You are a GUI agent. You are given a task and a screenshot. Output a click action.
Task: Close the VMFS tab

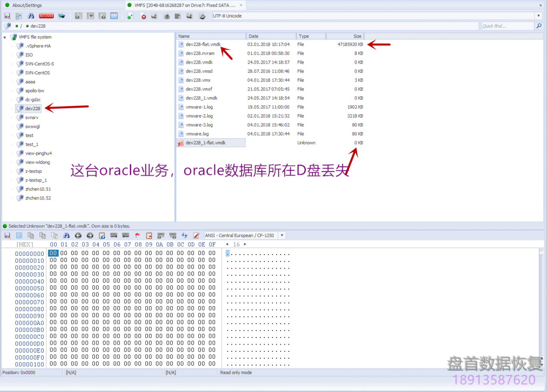point(241,5)
